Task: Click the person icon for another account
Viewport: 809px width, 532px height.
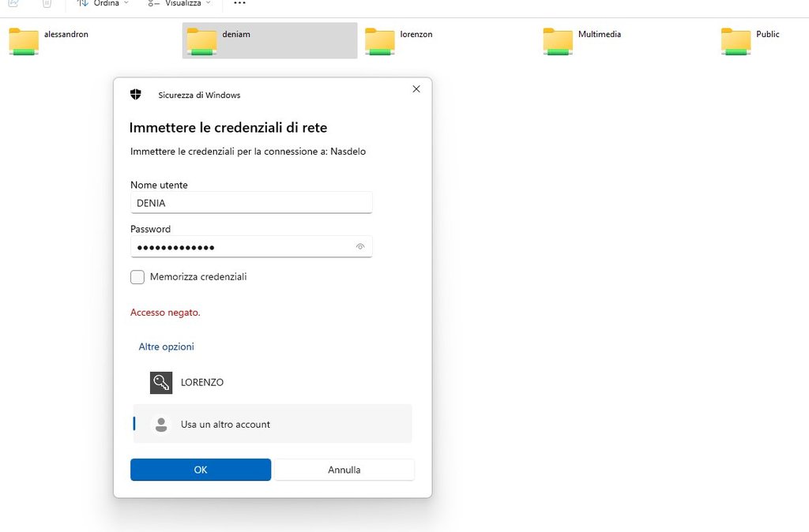Action: (161, 425)
